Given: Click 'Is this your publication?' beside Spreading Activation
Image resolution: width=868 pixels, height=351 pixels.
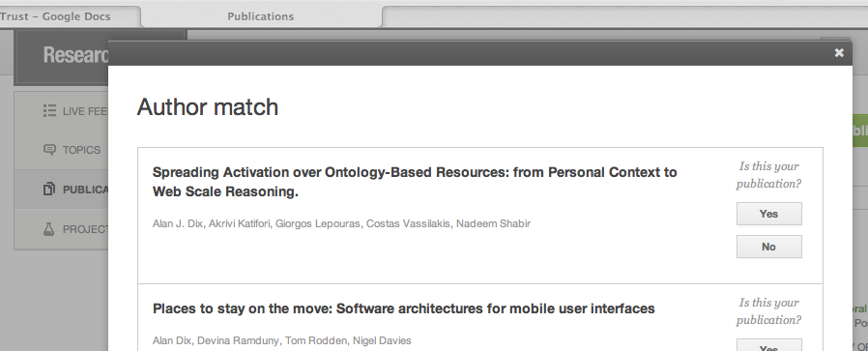Looking at the screenshot, I should click(x=768, y=175).
